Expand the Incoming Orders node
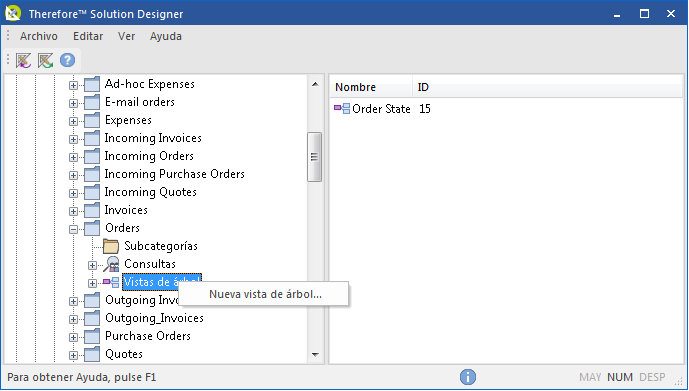 [x=73, y=157]
